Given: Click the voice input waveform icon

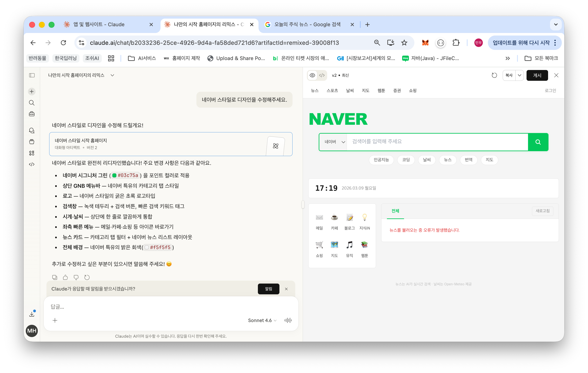Looking at the screenshot, I should click(288, 320).
